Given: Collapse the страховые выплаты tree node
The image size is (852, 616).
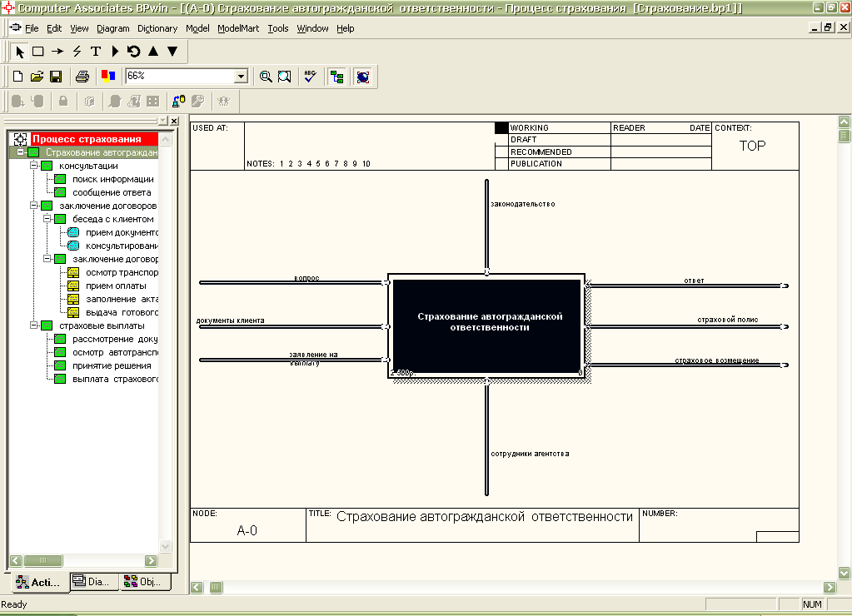Looking at the screenshot, I should pos(33,325).
